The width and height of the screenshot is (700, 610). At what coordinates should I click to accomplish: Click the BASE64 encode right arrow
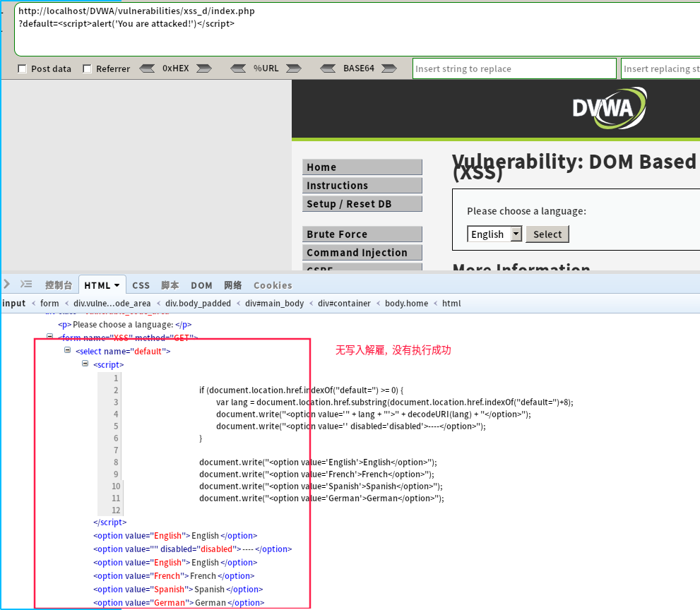tap(388, 68)
